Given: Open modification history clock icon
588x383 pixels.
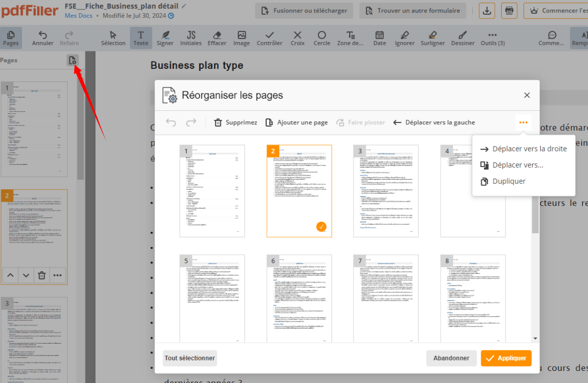Looking at the screenshot, I should (171, 16).
